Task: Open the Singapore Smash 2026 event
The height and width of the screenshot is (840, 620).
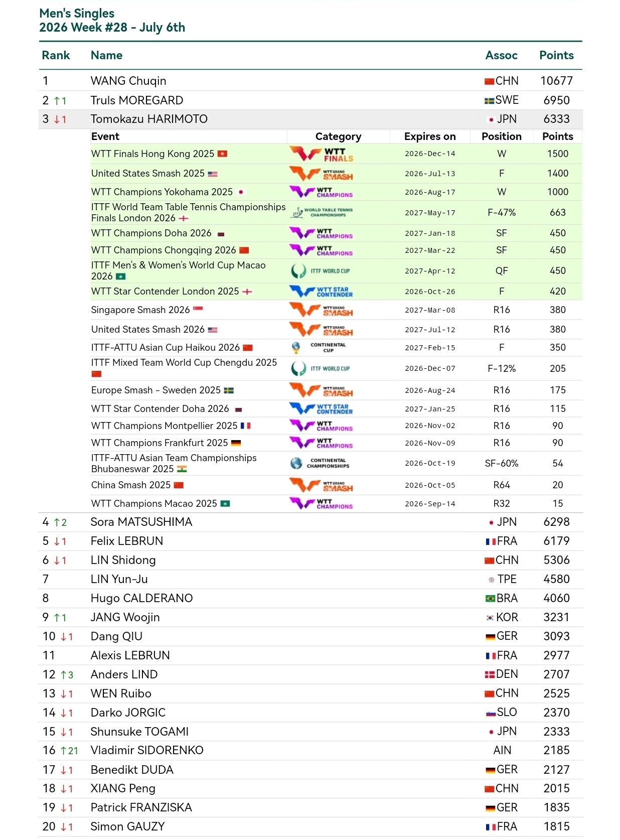Action: [x=140, y=310]
